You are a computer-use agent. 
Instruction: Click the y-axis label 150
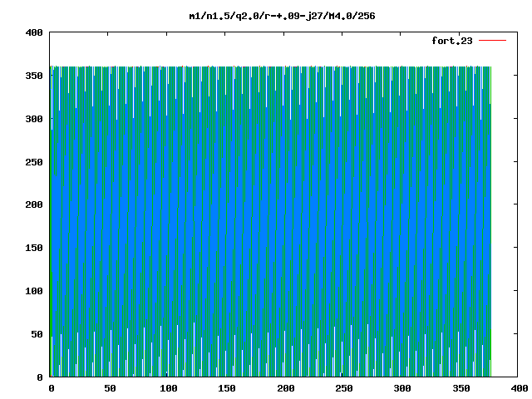pyautogui.click(x=34, y=248)
